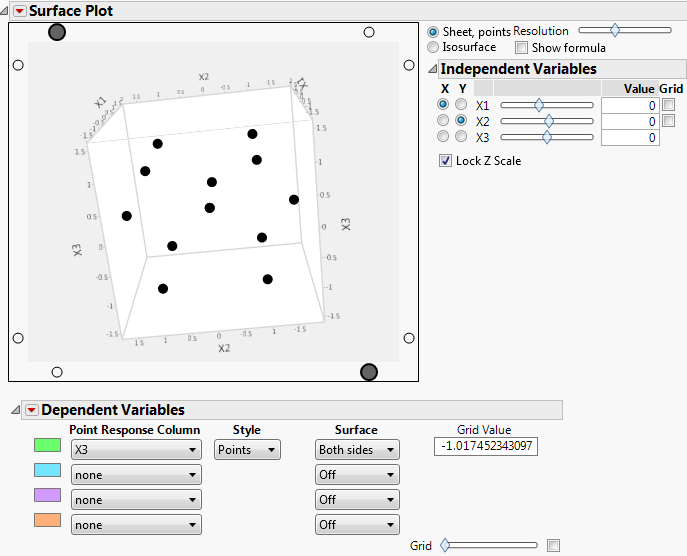Open the Points Style dropdown

[x=248, y=450]
